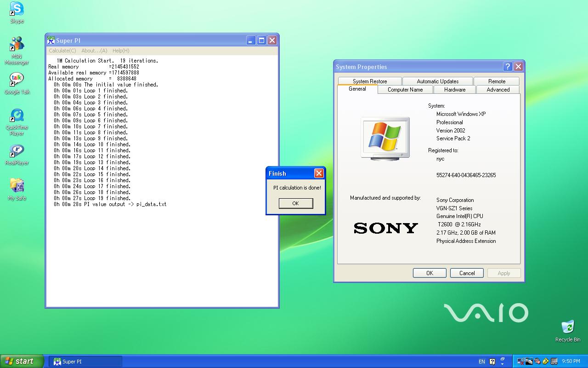Maximize the Super PI window
The image size is (588, 368).
pos(261,40)
